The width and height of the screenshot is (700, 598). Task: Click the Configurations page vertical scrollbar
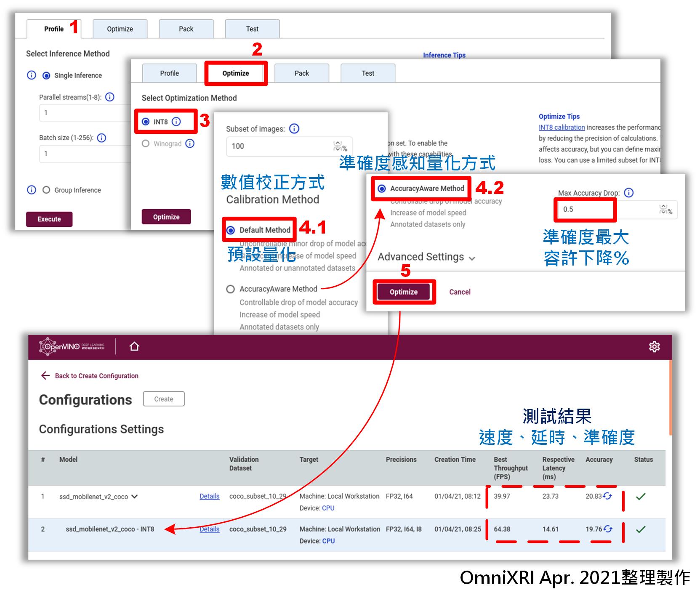tap(670, 398)
